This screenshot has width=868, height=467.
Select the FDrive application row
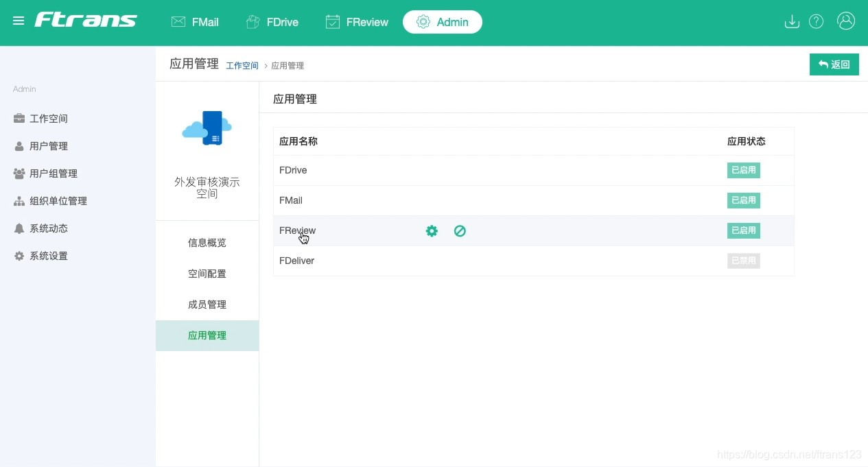click(x=534, y=170)
